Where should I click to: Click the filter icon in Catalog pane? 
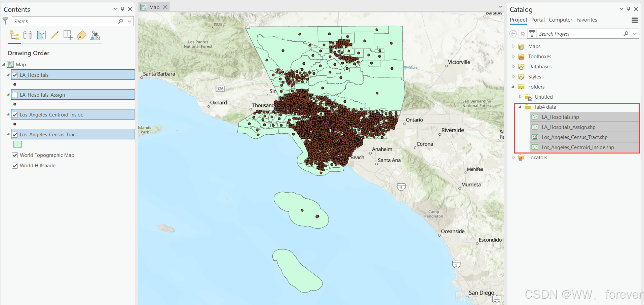pos(532,34)
